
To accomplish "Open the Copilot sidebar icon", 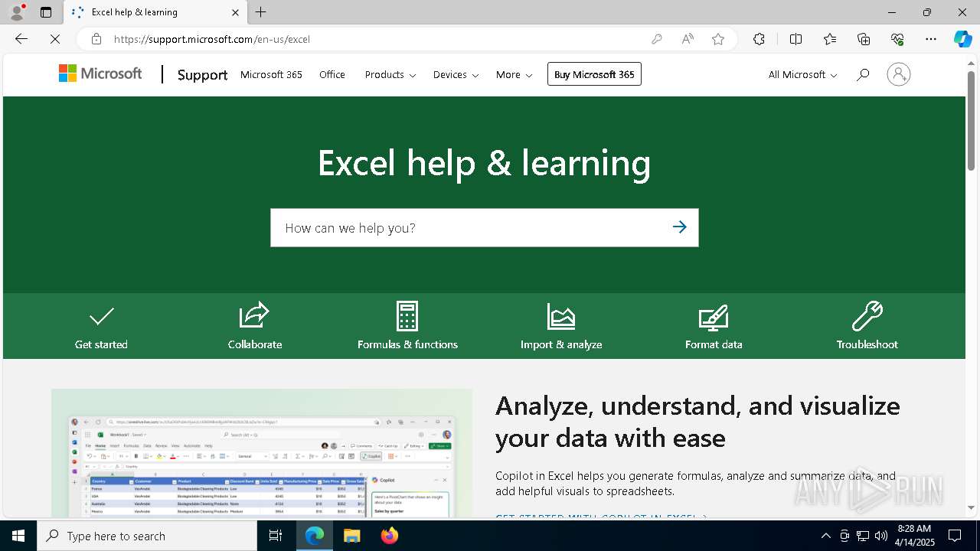I will click(x=962, y=39).
